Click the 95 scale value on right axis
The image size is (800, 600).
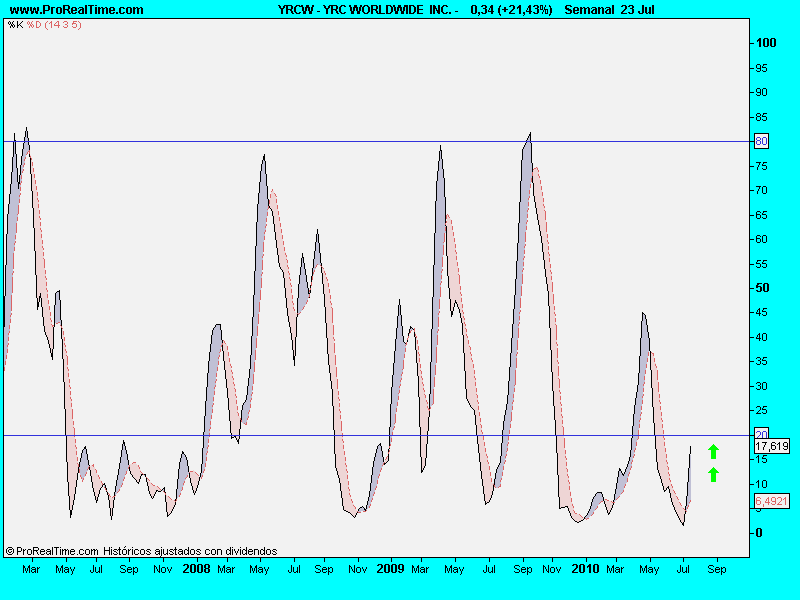coord(761,68)
